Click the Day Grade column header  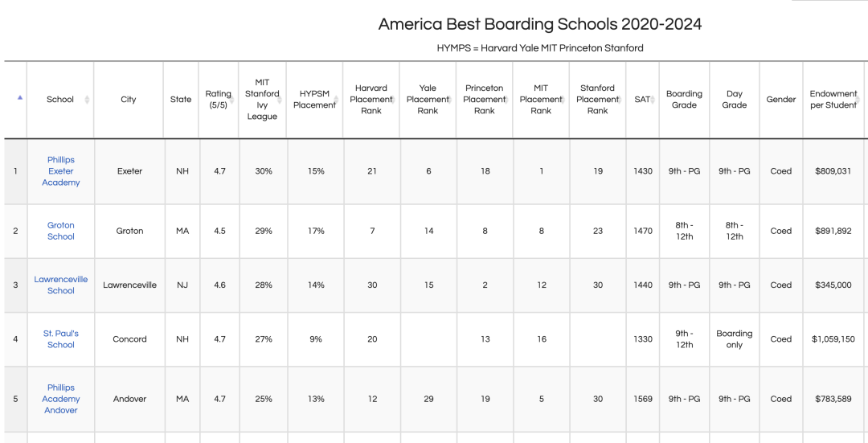734,100
